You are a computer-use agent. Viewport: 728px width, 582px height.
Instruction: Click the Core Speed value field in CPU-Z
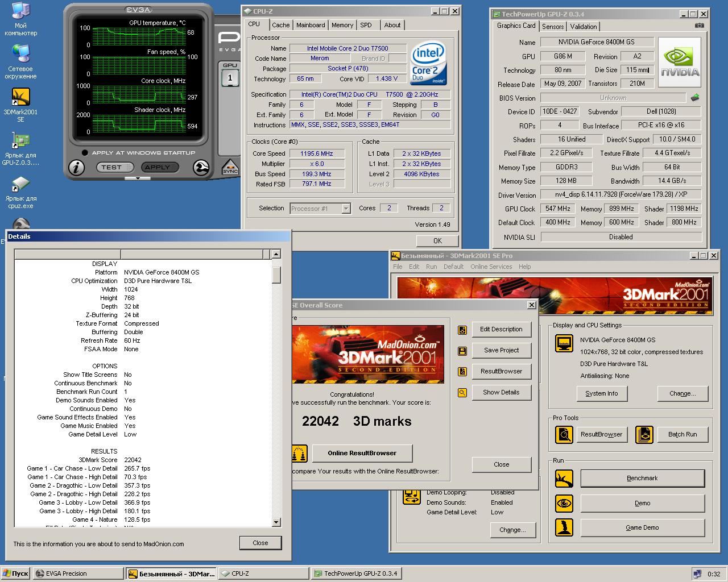point(317,153)
